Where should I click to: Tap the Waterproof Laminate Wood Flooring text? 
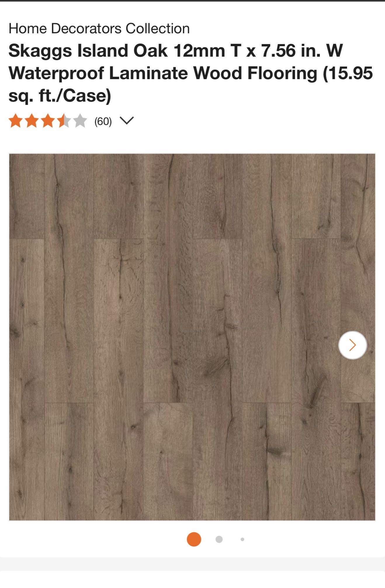tap(163, 73)
